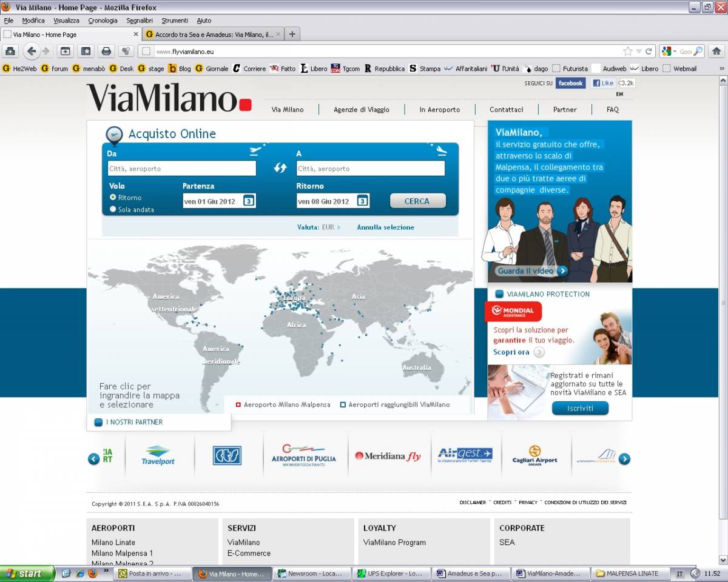Open the Agenzie di Viaggio nav item
Viewport: 728px width, 582px height.
click(x=362, y=110)
